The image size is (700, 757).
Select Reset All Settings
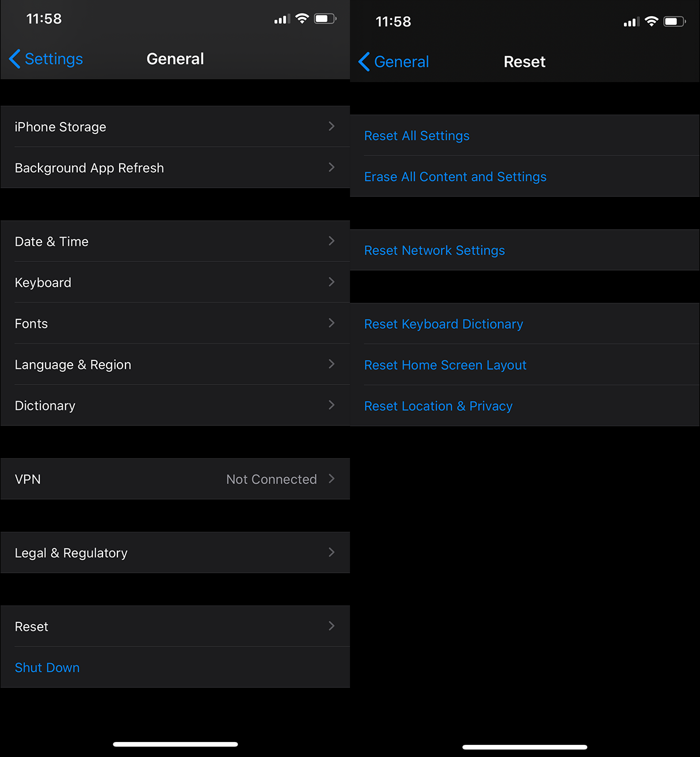(x=417, y=135)
